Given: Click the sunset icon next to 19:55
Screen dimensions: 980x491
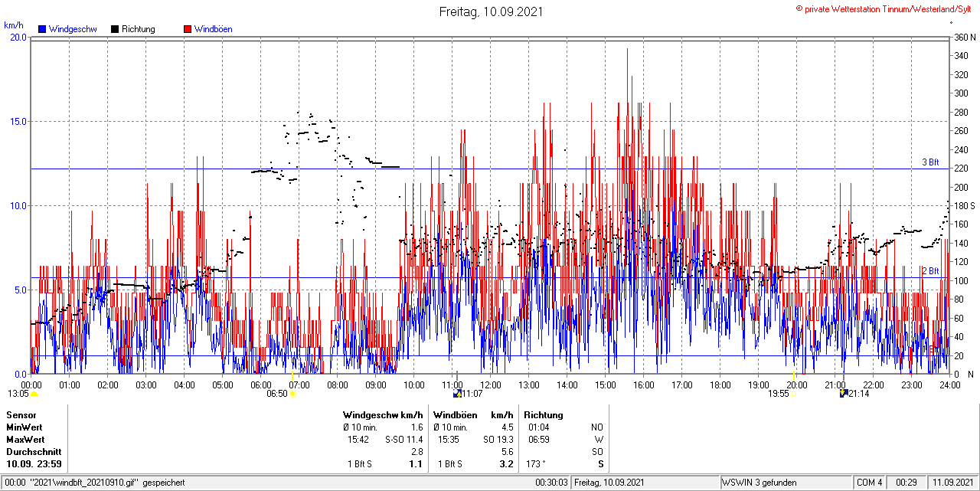Looking at the screenshot, I should [x=795, y=394].
